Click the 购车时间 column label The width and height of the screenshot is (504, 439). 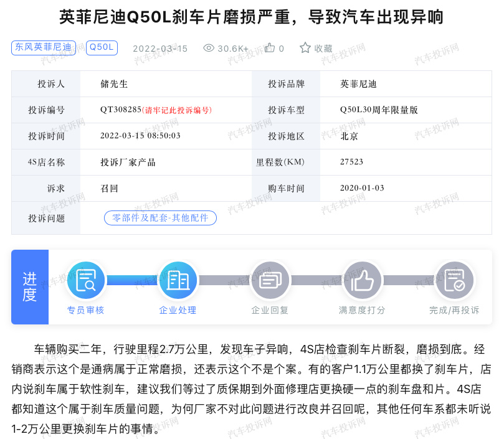pos(287,188)
